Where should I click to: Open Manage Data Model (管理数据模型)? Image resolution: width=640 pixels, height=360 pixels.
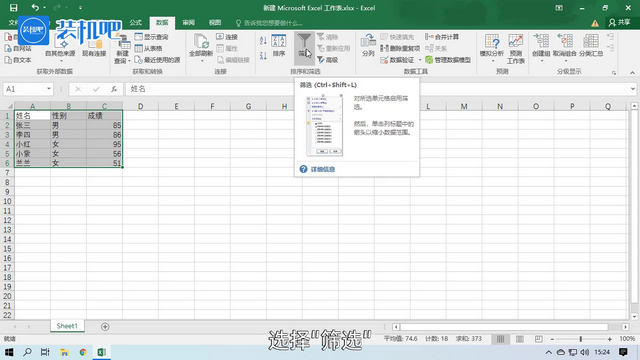coord(448,60)
